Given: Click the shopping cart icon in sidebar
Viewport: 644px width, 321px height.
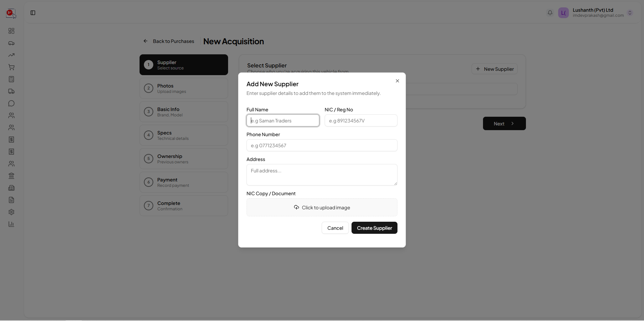Looking at the screenshot, I should 11,67.
